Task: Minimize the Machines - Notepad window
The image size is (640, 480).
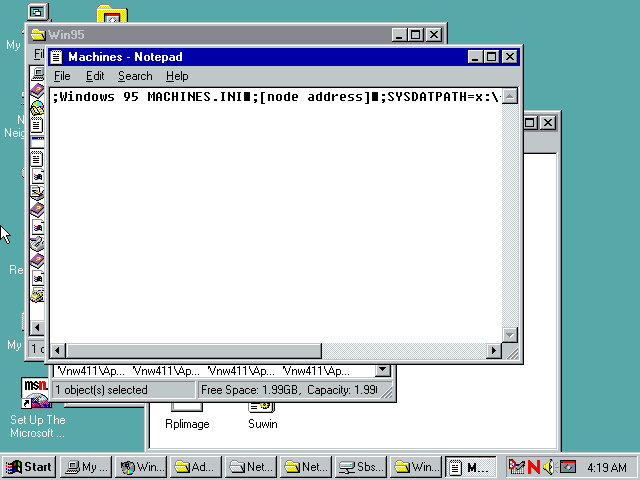Action: (x=475, y=57)
